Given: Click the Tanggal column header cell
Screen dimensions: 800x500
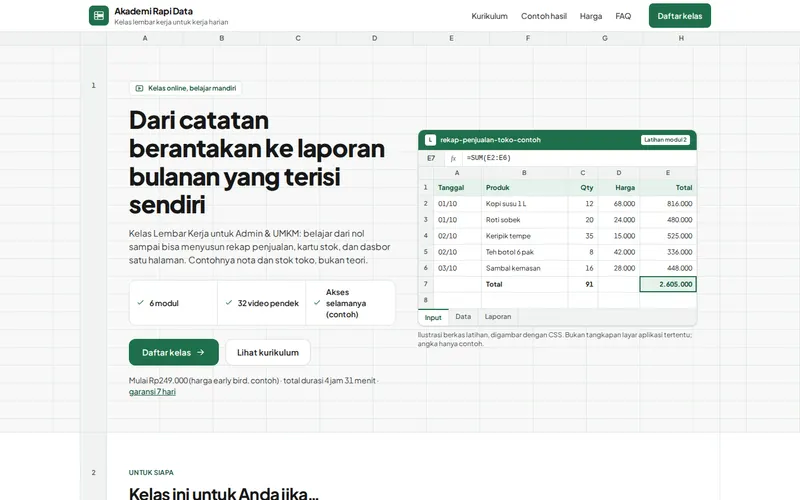Looking at the screenshot, I should [457, 188].
